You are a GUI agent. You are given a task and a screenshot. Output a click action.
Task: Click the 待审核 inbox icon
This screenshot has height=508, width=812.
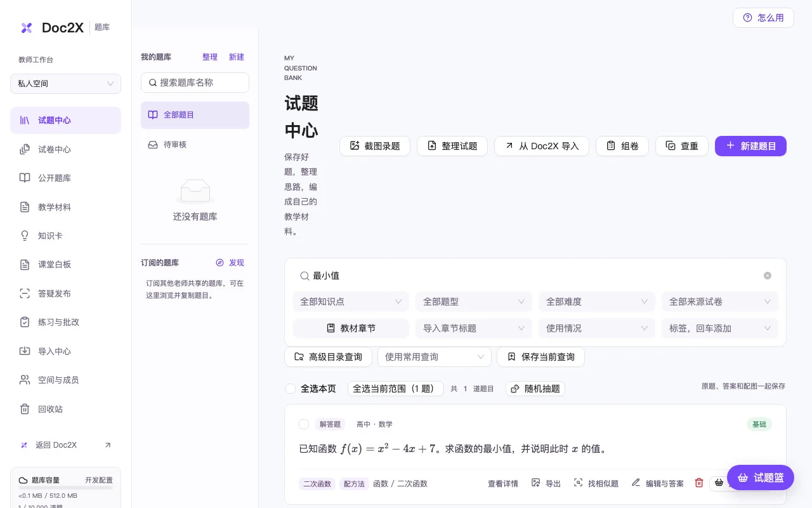[153, 145]
